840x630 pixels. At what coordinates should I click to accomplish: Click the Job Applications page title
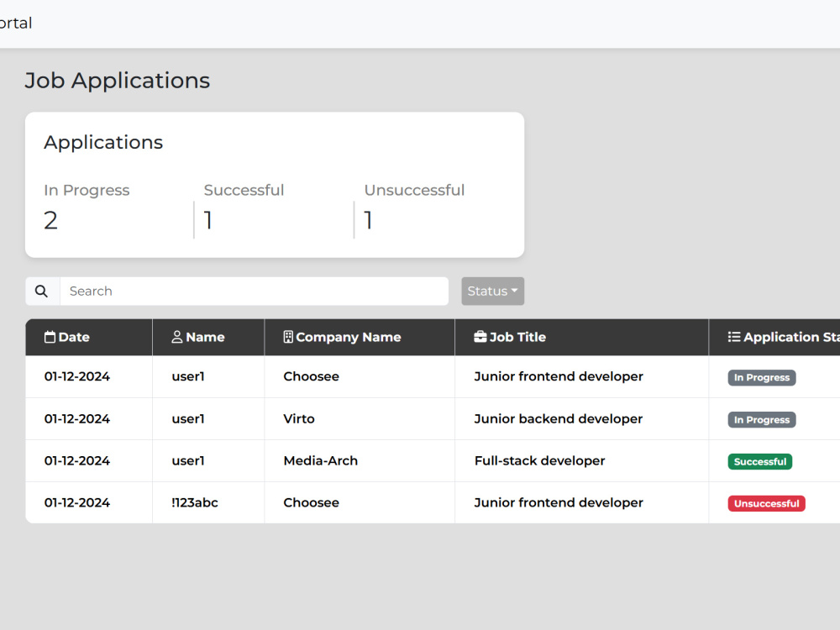click(x=118, y=81)
